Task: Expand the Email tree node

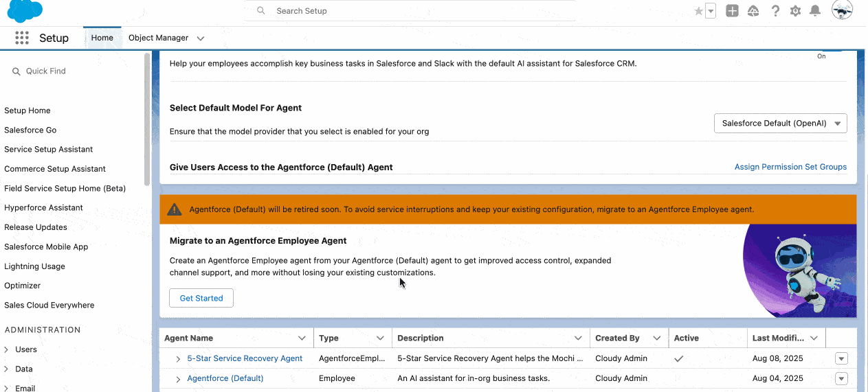Action: point(6,388)
